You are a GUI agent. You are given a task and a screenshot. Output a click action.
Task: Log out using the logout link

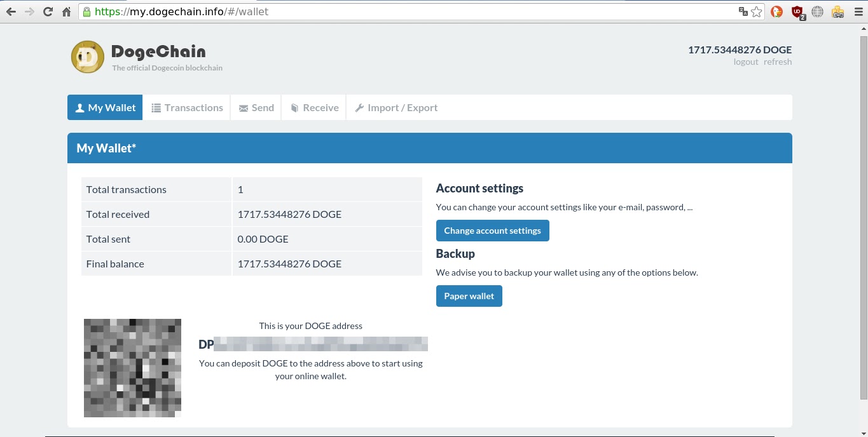(746, 62)
